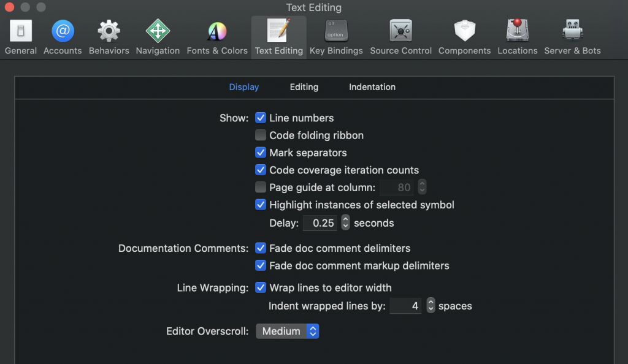The height and width of the screenshot is (364, 628).
Task: Open the Accounts preferences pane
Action: (x=63, y=37)
